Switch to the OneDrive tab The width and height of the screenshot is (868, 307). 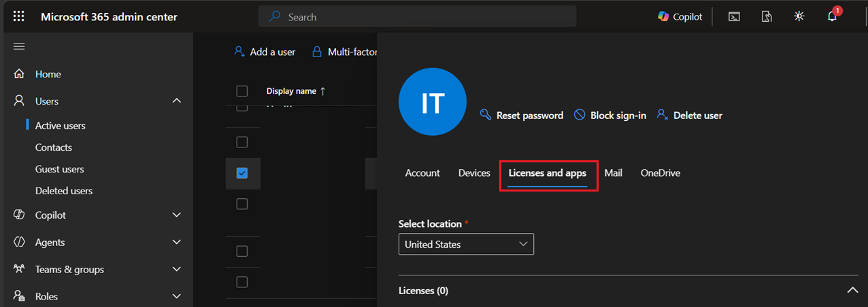click(x=660, y=173)
